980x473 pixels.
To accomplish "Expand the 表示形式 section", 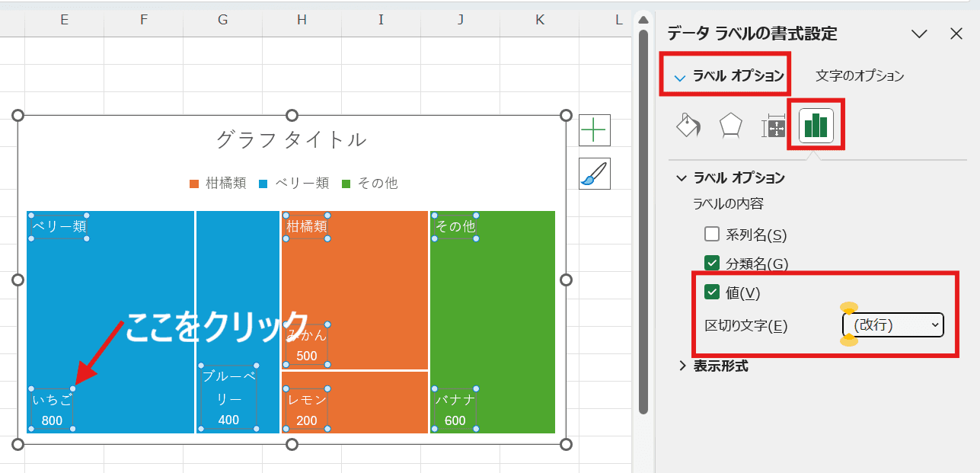I will tap(682, 366).
